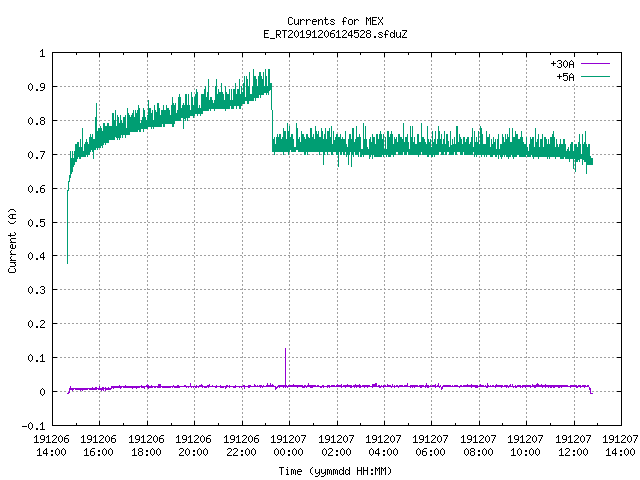Click the x-axis label '191207 04:00'

coord(383,445)
